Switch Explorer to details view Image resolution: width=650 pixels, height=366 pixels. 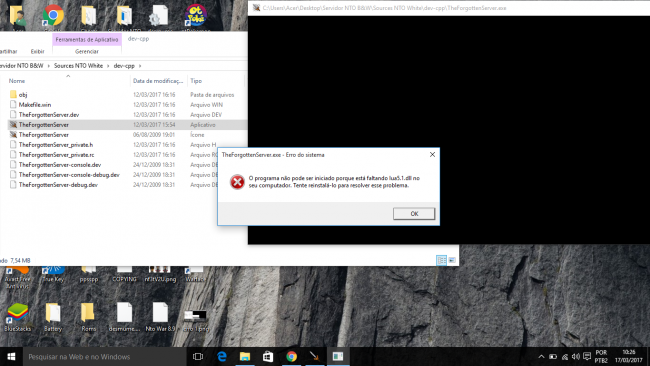pyautogui.click(x=441, y=260)
